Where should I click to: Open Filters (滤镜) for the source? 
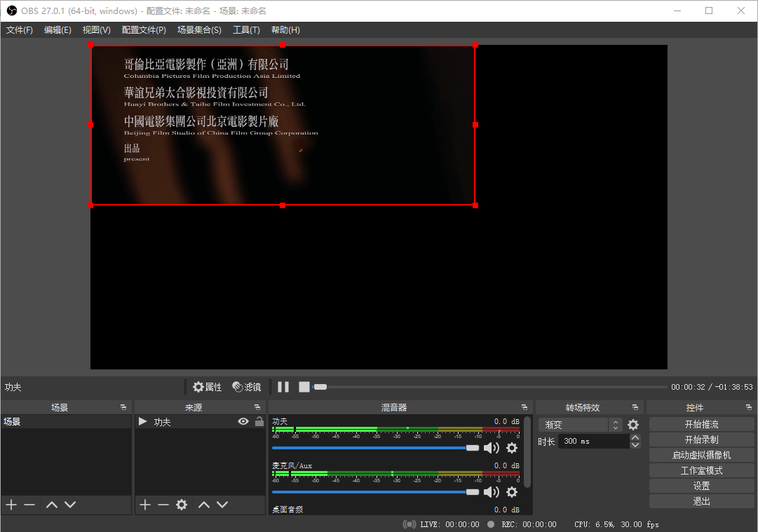click(247, 387)
